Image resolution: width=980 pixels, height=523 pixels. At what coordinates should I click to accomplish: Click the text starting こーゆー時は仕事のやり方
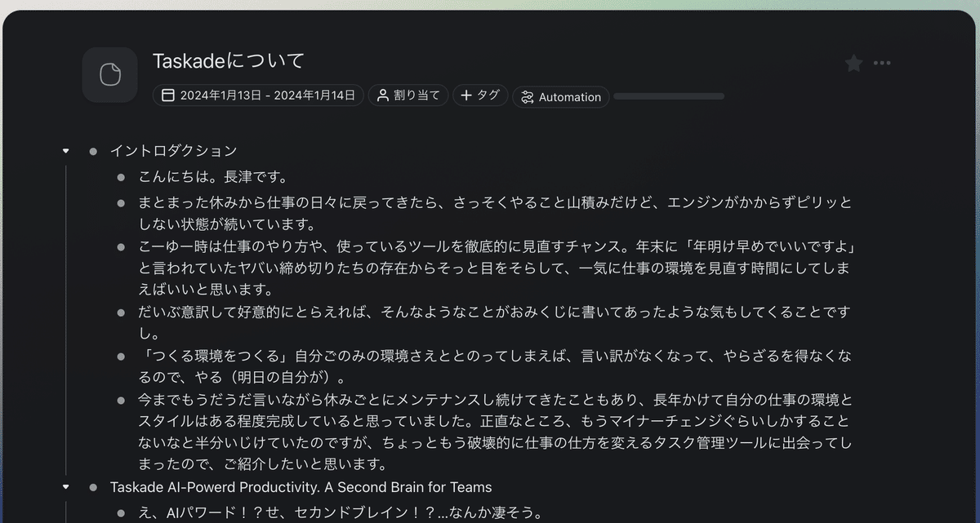497,268
